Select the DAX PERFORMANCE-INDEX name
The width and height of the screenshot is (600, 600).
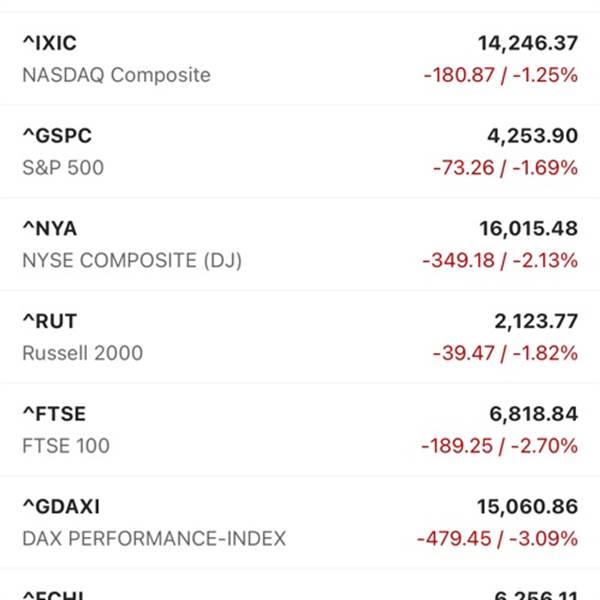coord(154,539)
